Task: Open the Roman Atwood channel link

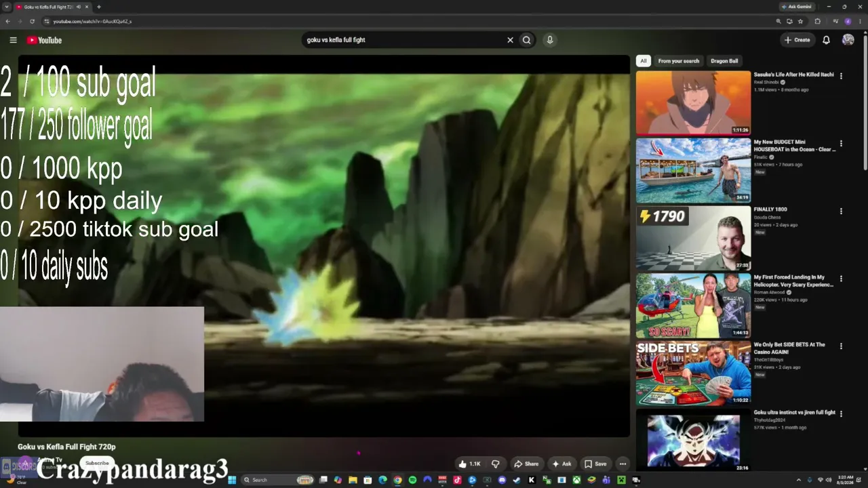Action: [769, 292]
